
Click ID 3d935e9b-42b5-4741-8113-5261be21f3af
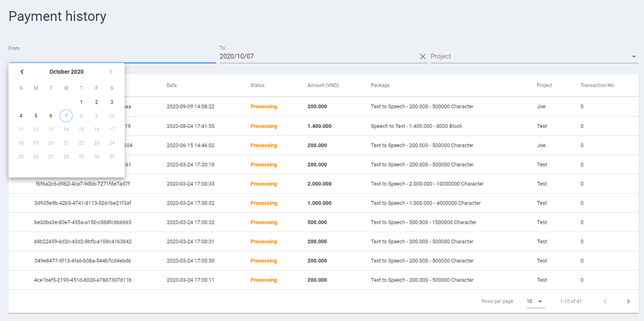(83, 203)
